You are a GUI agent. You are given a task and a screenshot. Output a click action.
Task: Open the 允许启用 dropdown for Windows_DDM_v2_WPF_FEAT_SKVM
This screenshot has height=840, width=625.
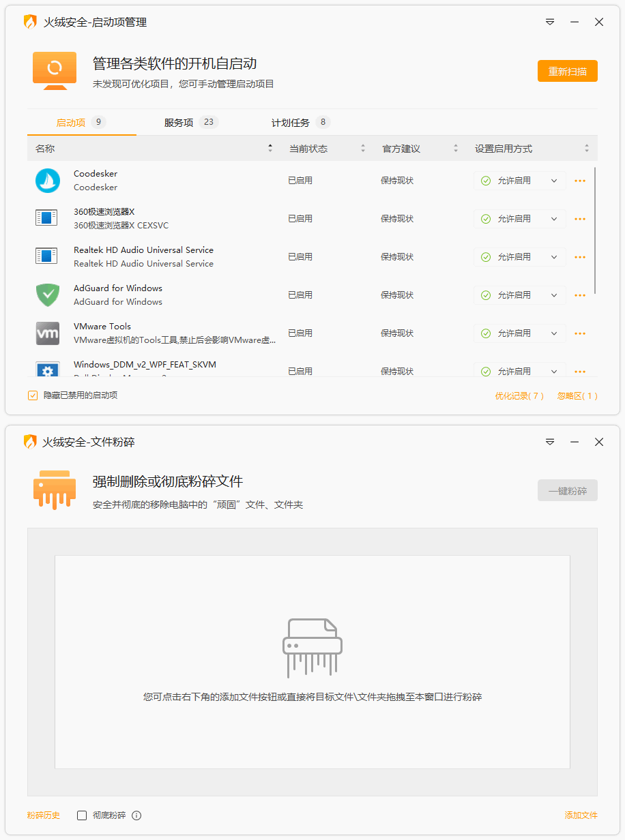coord(520,370)
